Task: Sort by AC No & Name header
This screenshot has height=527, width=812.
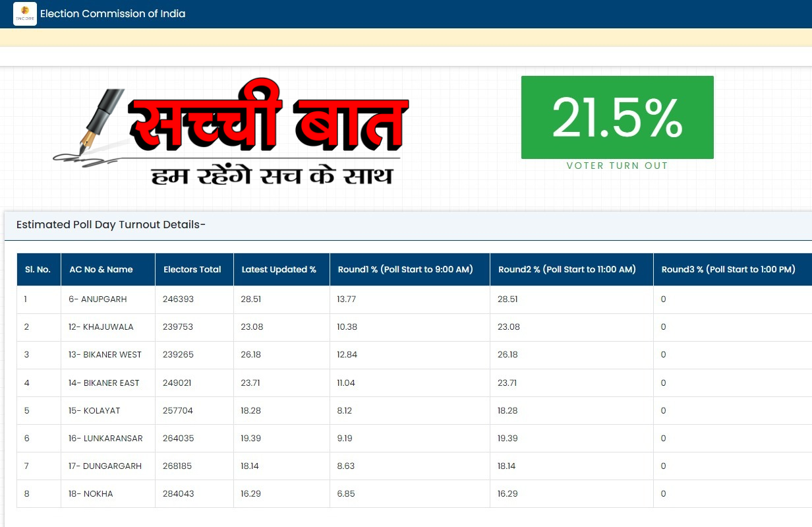Action: pyautogui.click(x=101, y=269)
